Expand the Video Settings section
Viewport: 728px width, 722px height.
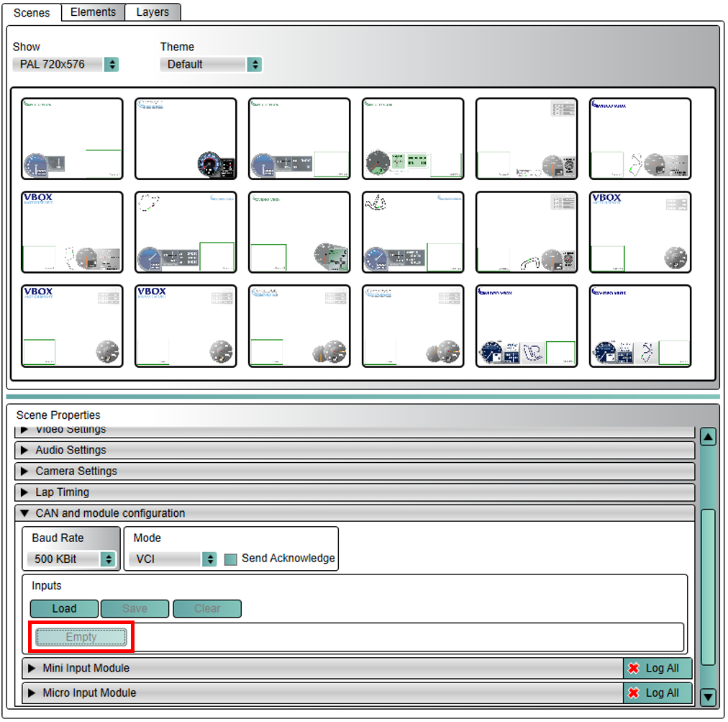(x=355, y=431)
